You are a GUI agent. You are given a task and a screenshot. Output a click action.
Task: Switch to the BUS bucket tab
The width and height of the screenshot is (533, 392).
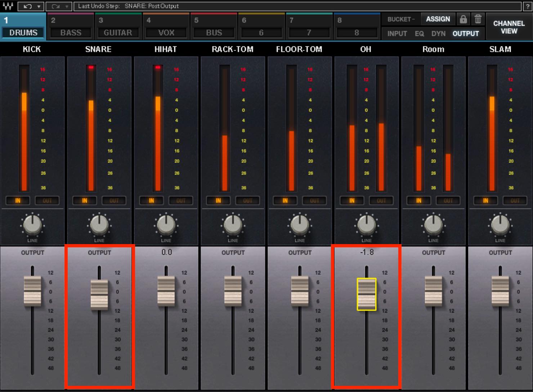point(214,27)
